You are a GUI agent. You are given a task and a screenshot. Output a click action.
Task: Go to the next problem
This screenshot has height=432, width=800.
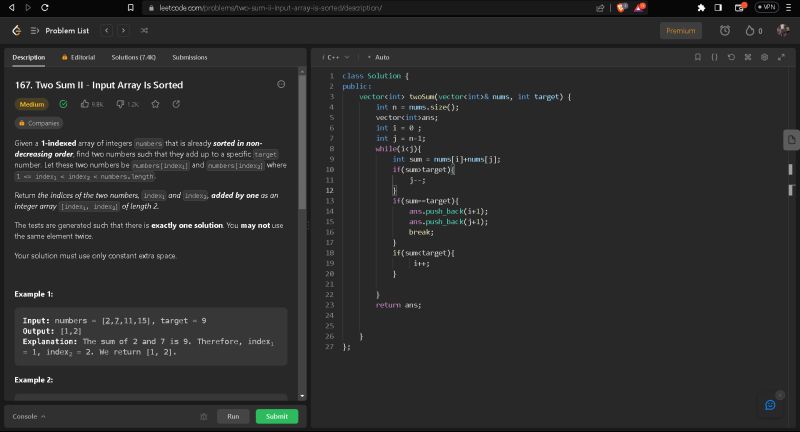[123, 31]
